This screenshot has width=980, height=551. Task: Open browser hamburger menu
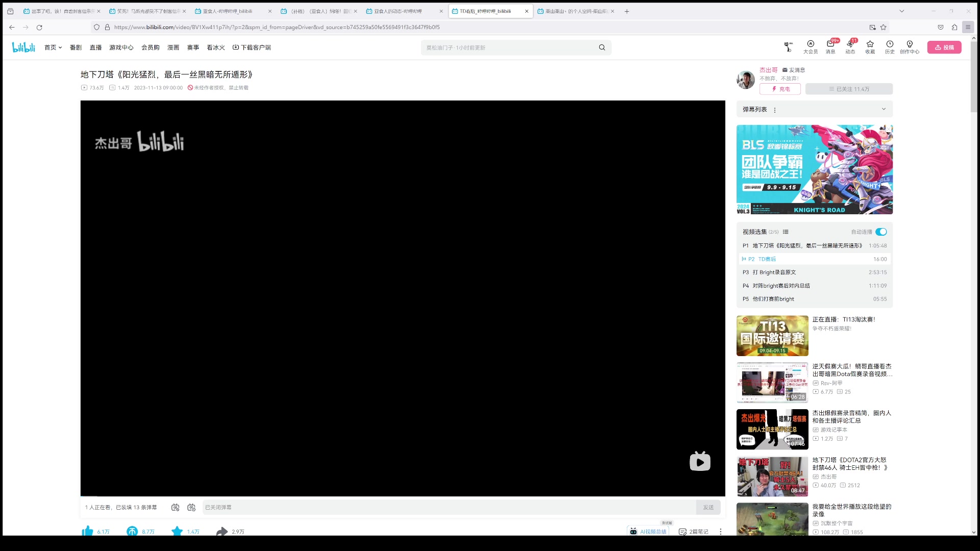coord(968,27)
